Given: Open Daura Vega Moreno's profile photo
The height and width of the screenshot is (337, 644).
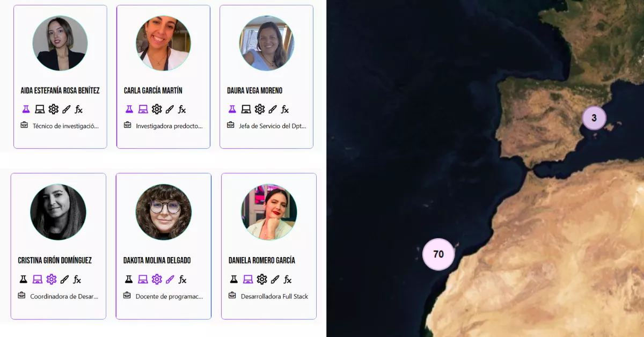Looking at the screenshot, I should click(x=267, y=43).
